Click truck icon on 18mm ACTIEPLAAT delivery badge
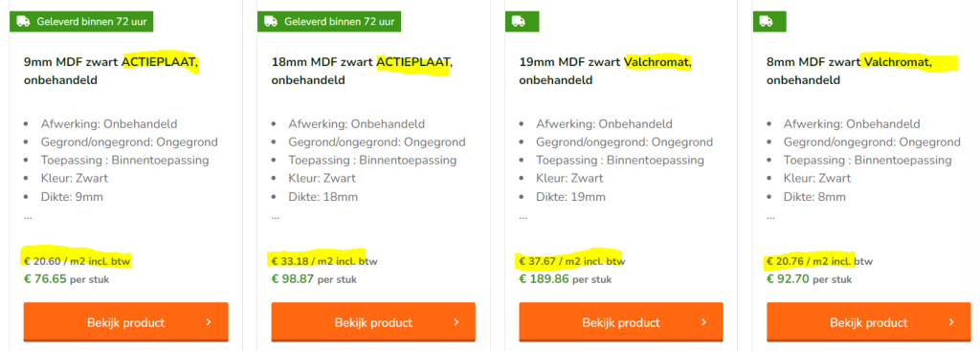Image resolution: width=980 pixels, height=351 pixels. tap(271, 21)
